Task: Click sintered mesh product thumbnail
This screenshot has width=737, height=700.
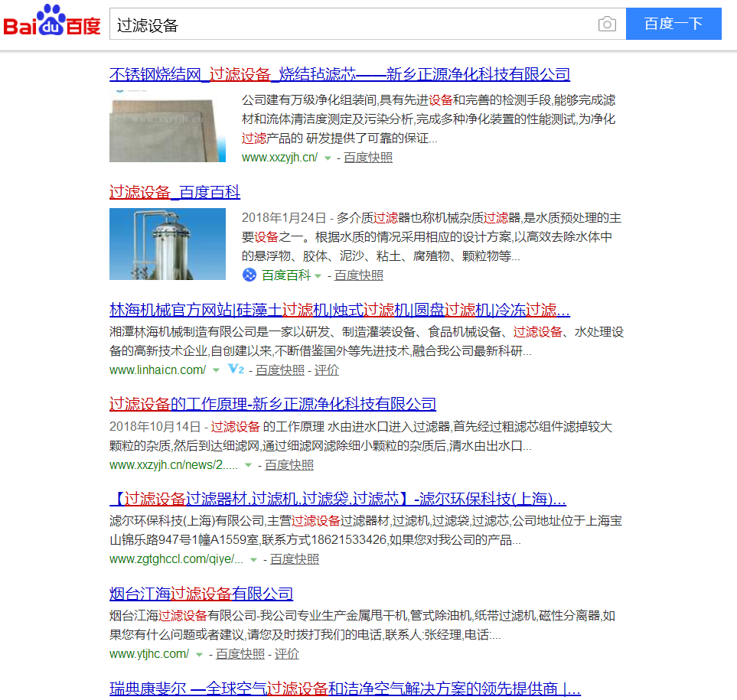Action: click(x=168, y=126)
